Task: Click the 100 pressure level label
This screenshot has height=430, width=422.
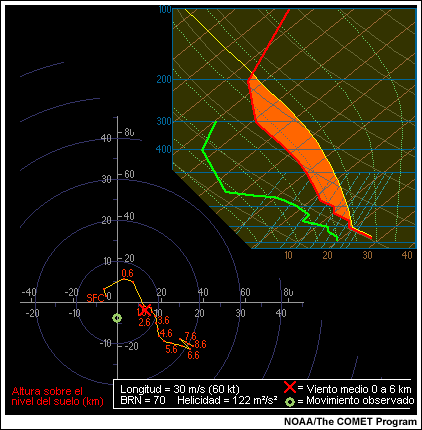Action: [165, 9]
